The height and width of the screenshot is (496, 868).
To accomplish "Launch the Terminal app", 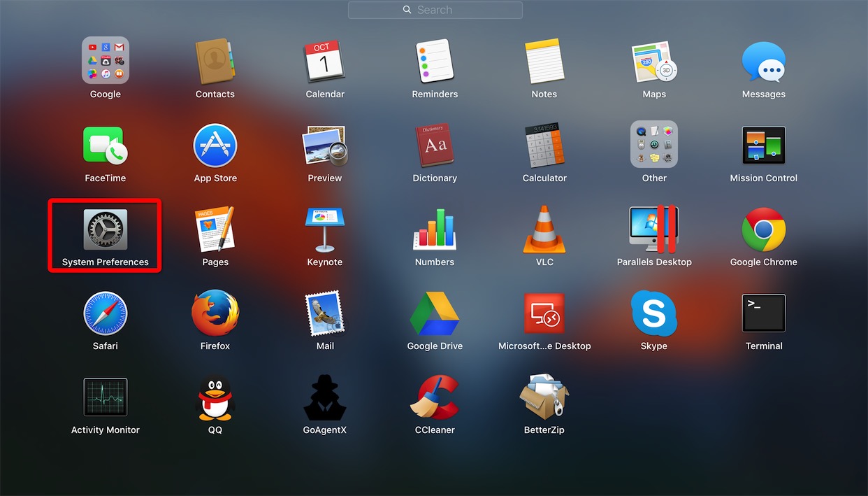I will pyautogui.click(x=764, y=313).
